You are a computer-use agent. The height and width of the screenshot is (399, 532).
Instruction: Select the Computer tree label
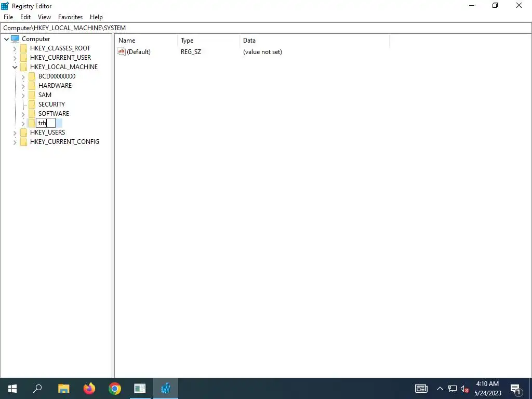(x=36, y=38)
